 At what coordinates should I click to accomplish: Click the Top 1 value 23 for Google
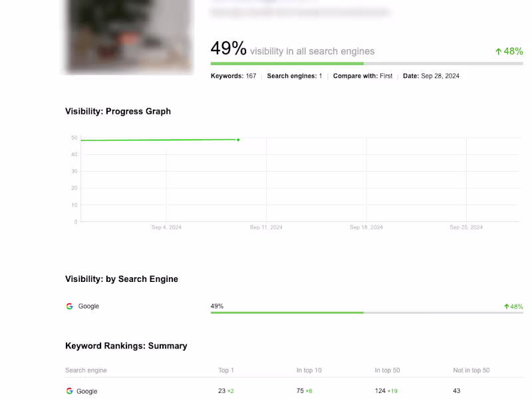(x=222, y=391)
